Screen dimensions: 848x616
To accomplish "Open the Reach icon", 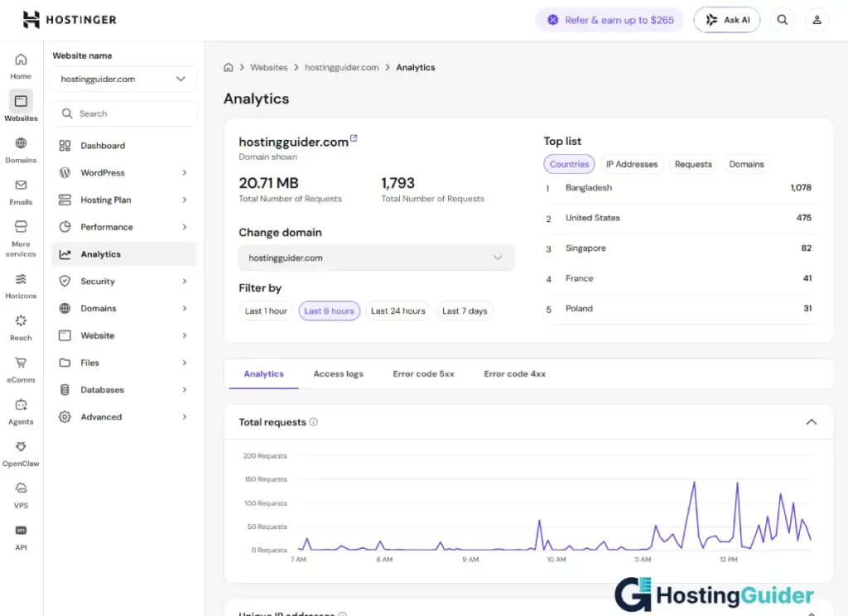I will click(21, 320).
